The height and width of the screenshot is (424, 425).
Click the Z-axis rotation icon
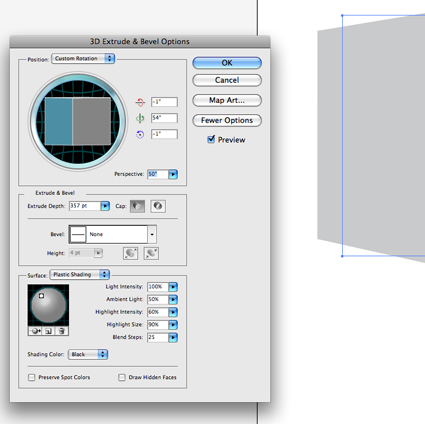140,134
